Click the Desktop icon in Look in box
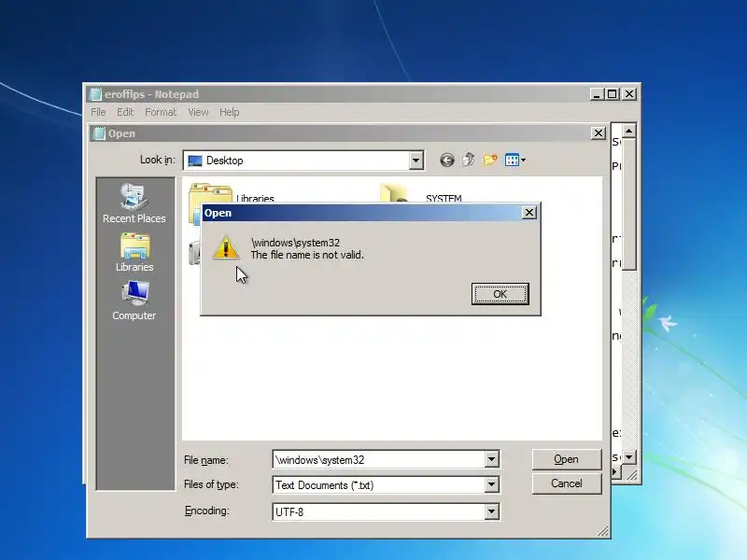Screen dimensions: 747x560 [195, 161]
